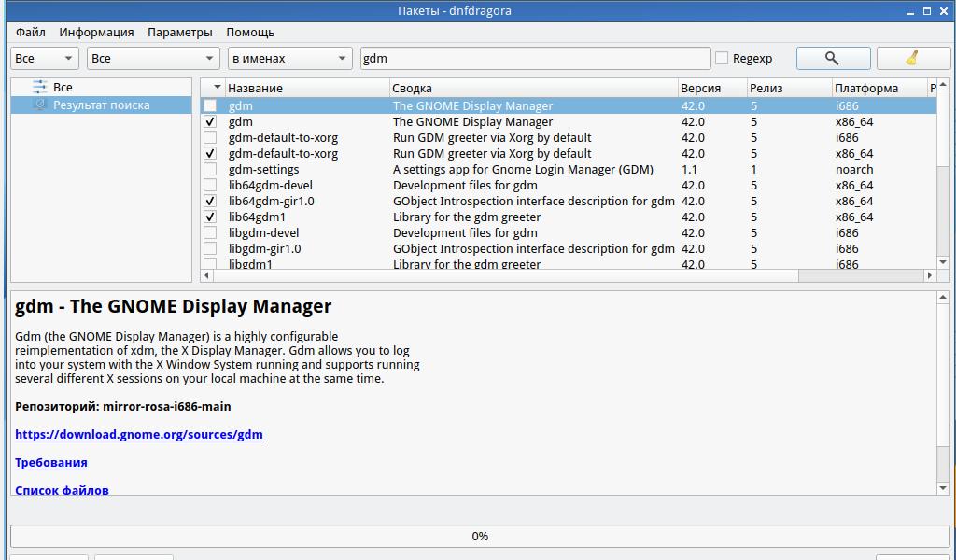
Task: Open the first 'Все' filter dropdown
Action: (45, 58)
